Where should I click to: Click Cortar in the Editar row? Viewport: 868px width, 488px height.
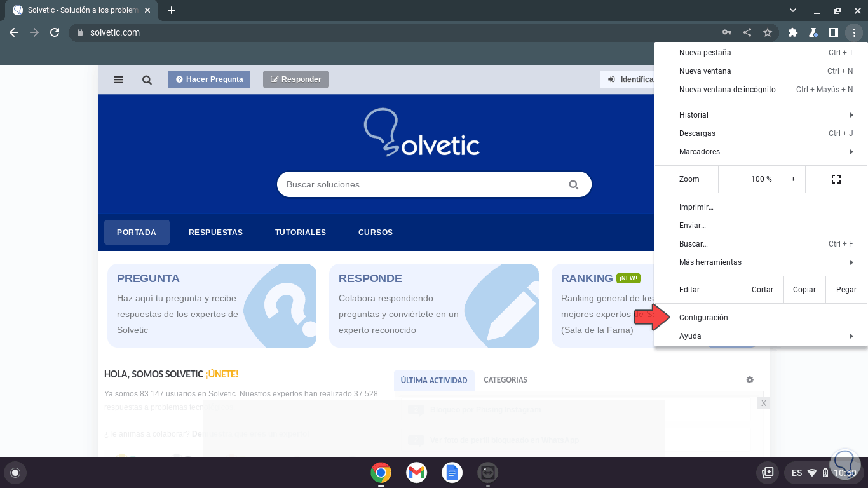coord(763,290)
